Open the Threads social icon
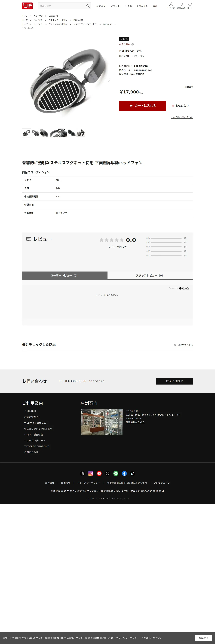The height and width of the screenshot is (644, 215). (x=82, y=473)
